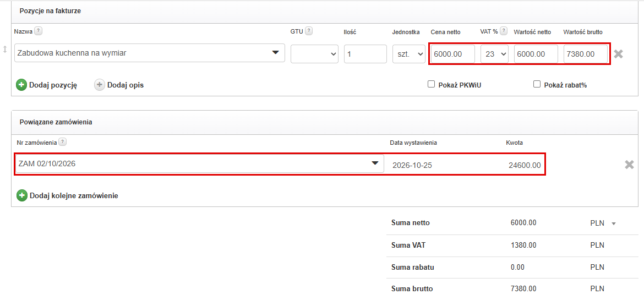
Task: Click the Powiązane zamówienia section header
Action: tap(56, 122)
